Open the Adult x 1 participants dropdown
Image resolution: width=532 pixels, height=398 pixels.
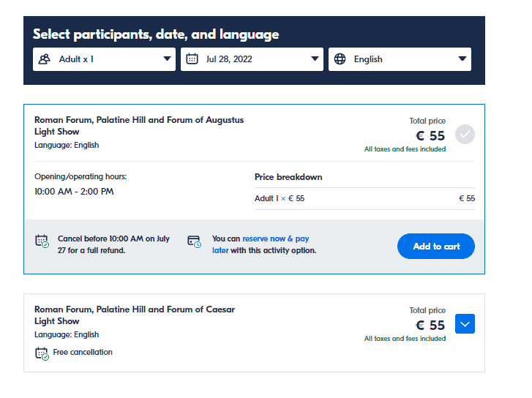(104, 59)
